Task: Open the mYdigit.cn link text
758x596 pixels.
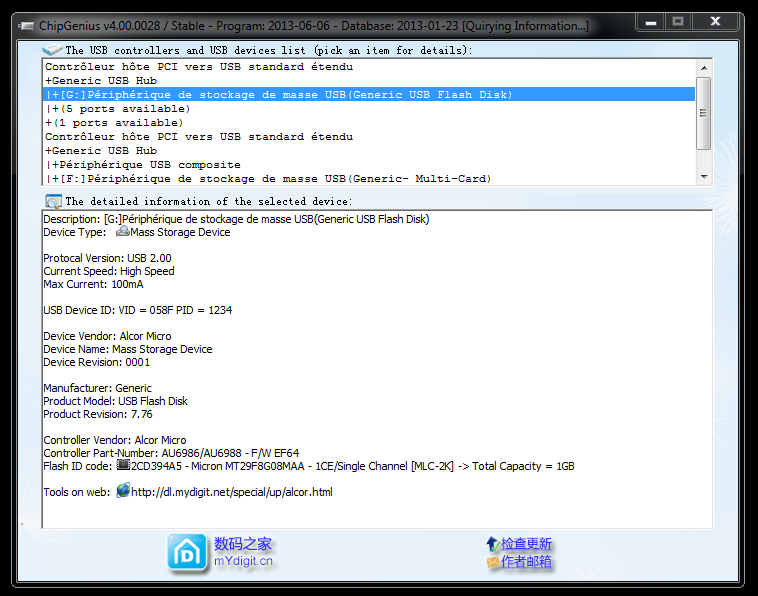Action: tap(243, 561)
